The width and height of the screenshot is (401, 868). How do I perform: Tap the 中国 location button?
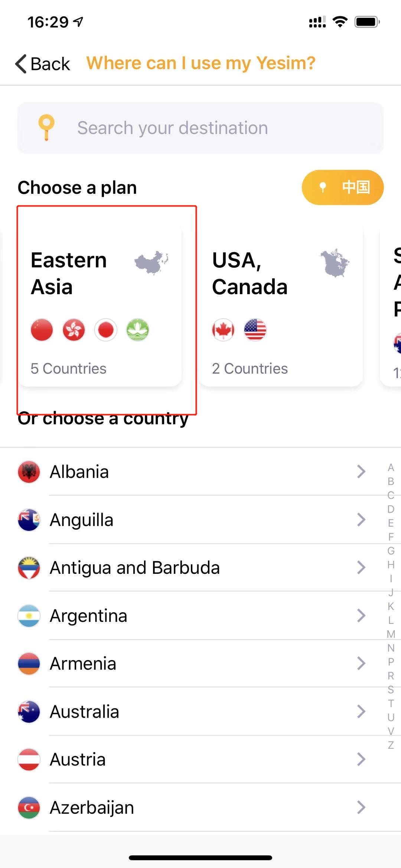coord(342,187)
